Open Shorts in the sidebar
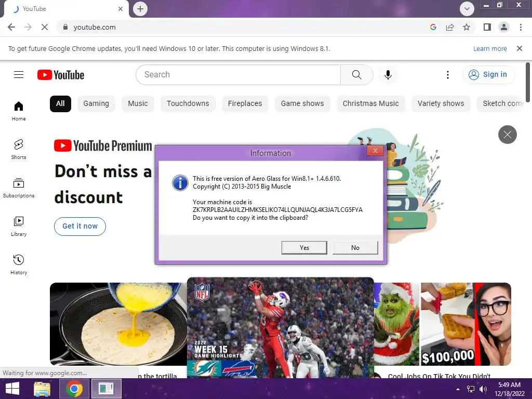This screenshot has width=532, height=399. pos(19,149)
